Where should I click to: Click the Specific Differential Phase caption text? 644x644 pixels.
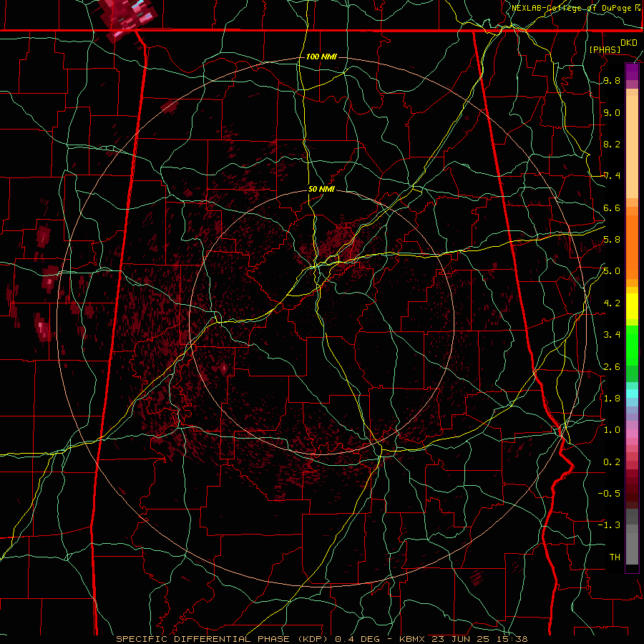[x=322, y=639]
